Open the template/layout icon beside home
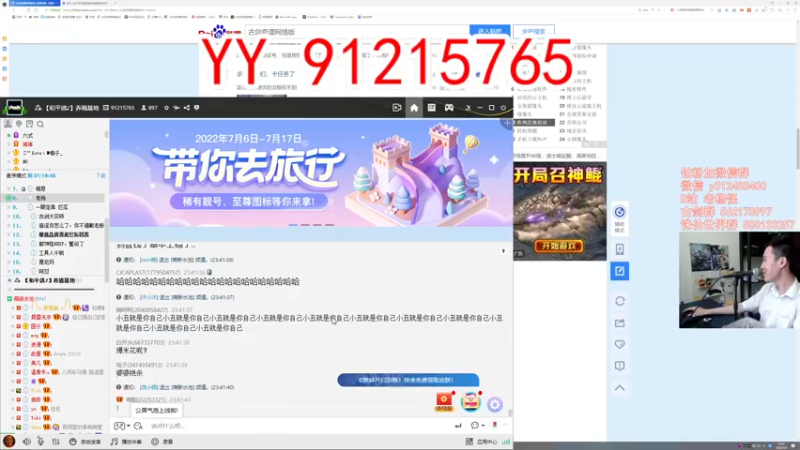 click(431, 108)
